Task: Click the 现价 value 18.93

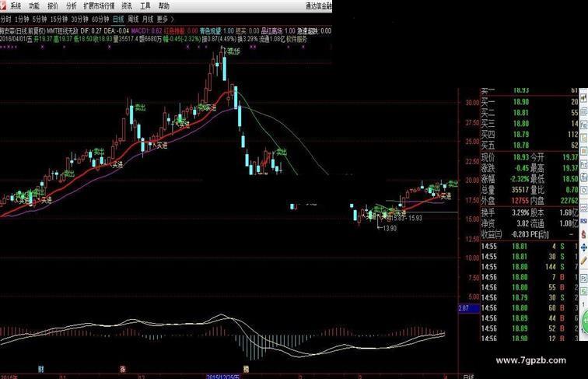Action: pos(521,157)
